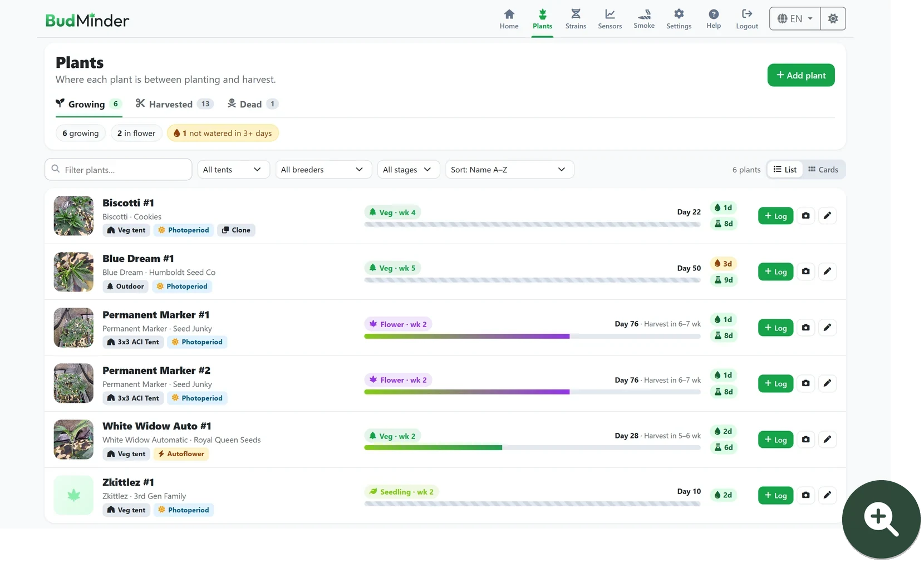The image size is (924, 563).
Task: Open the All tents dropdown
Action: (x=233, y=170)
